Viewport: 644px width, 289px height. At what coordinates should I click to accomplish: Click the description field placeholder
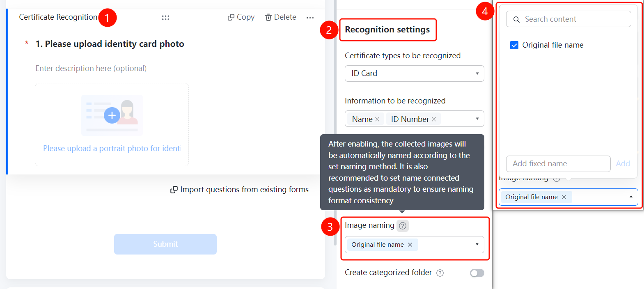(x=91, y=69)
